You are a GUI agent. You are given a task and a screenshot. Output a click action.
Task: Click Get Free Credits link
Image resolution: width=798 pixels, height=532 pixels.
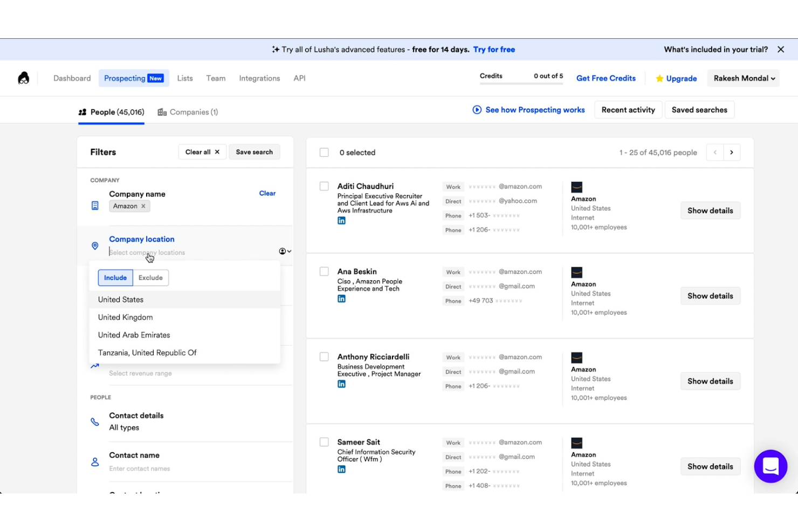tap(606, 78)
